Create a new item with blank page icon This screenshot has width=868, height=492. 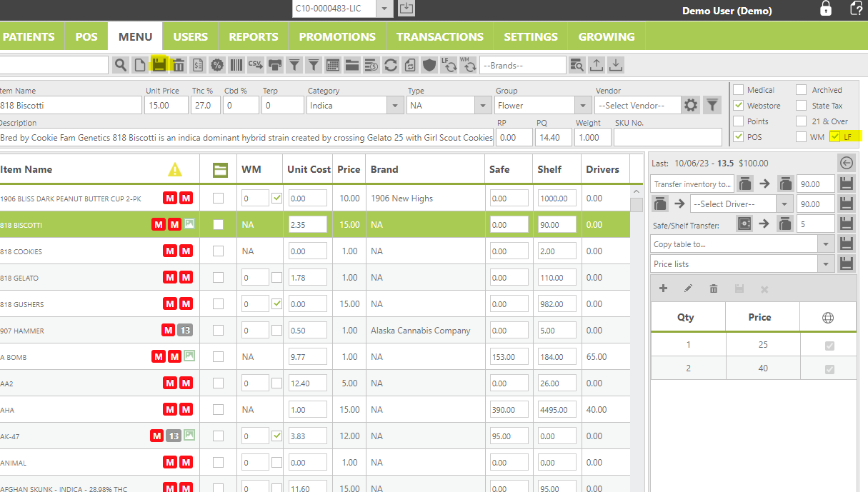pyautogui.click(x=140, y=65)
